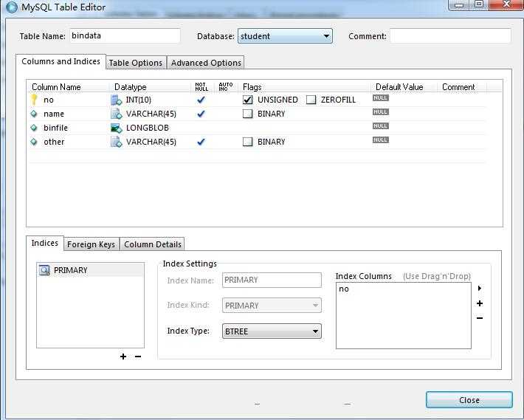This screenshot has height=420, width=524.
Task: Click VARCHAR(45) datatype of other row
Action: point(151,142)
